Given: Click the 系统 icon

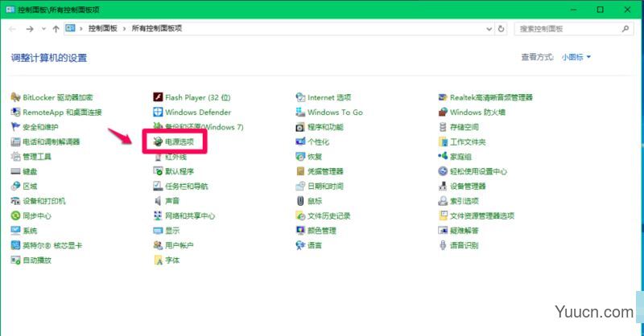Looking at the screenshot, I should 15,230.
